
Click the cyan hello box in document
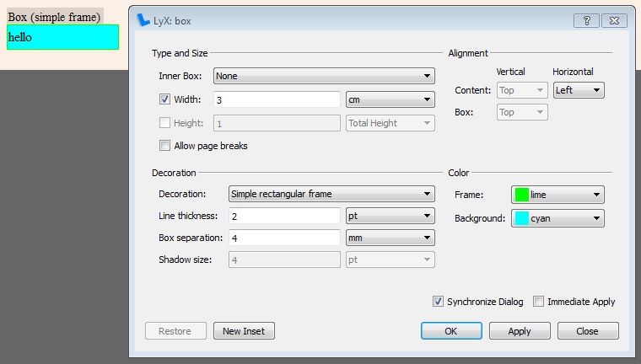pyautogui.click(x=62, y=37)
